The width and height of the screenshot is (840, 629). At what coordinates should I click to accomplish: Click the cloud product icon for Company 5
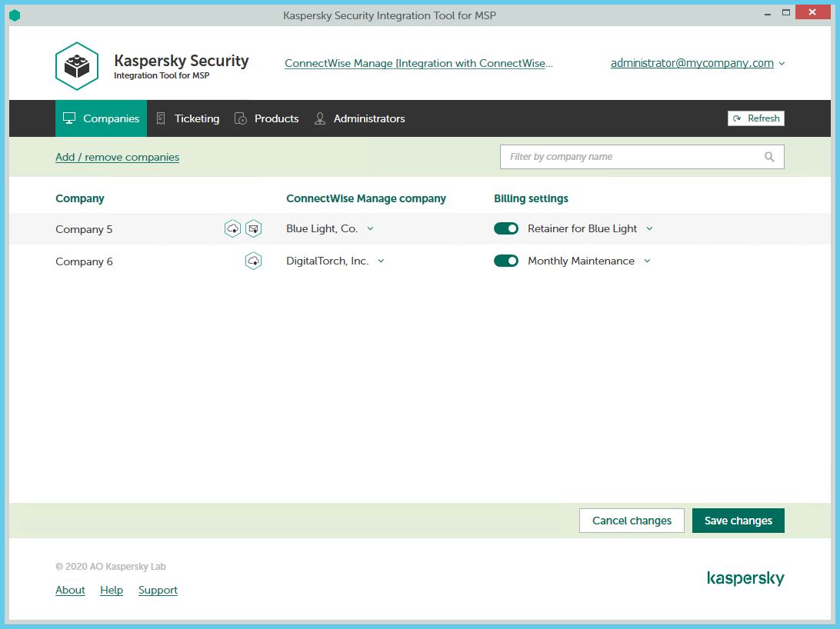click(x=232, y=228)
